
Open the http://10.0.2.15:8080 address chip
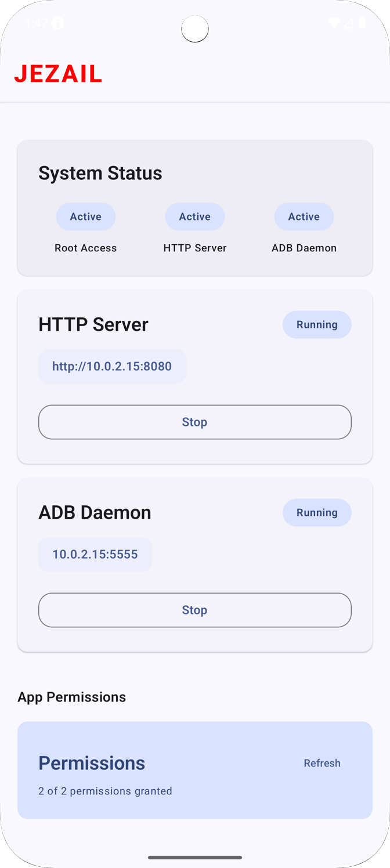pos(111,366)
